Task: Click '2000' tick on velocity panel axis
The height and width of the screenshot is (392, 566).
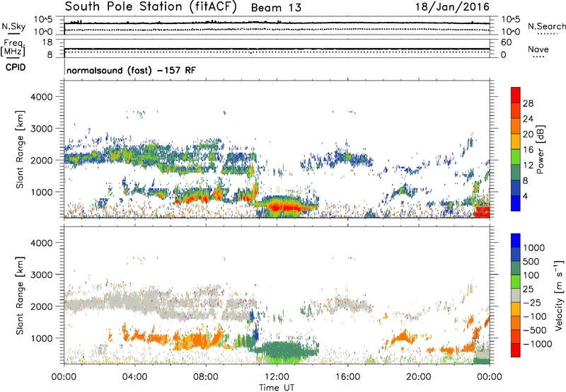Action: [41, 306]
